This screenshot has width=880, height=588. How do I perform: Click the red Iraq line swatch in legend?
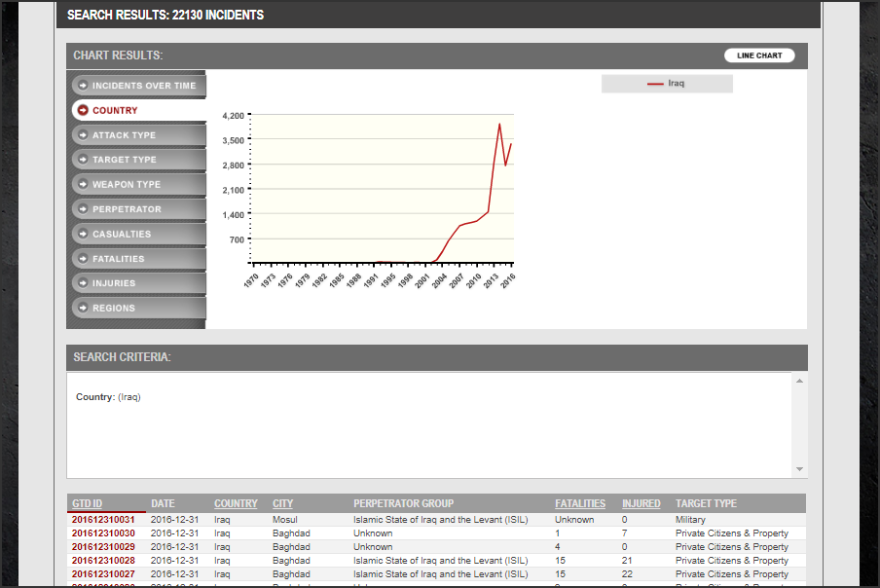pos(655,84)
